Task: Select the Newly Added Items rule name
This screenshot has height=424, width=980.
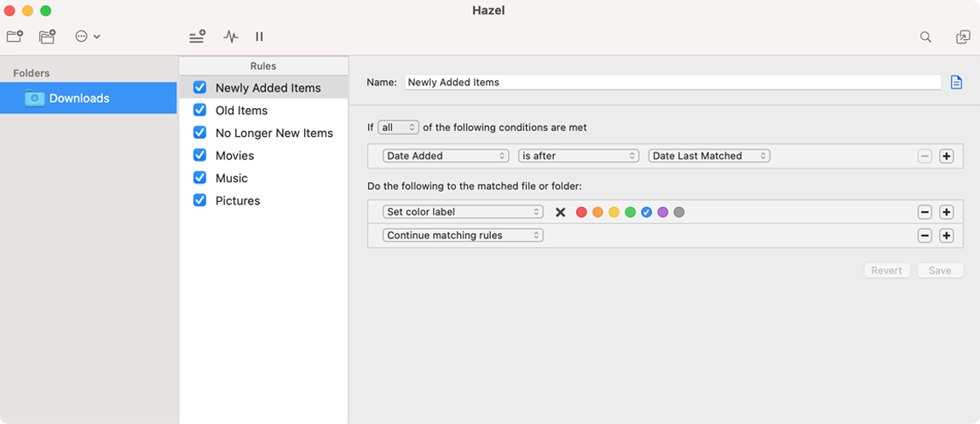Action: [x=268, y=88]
